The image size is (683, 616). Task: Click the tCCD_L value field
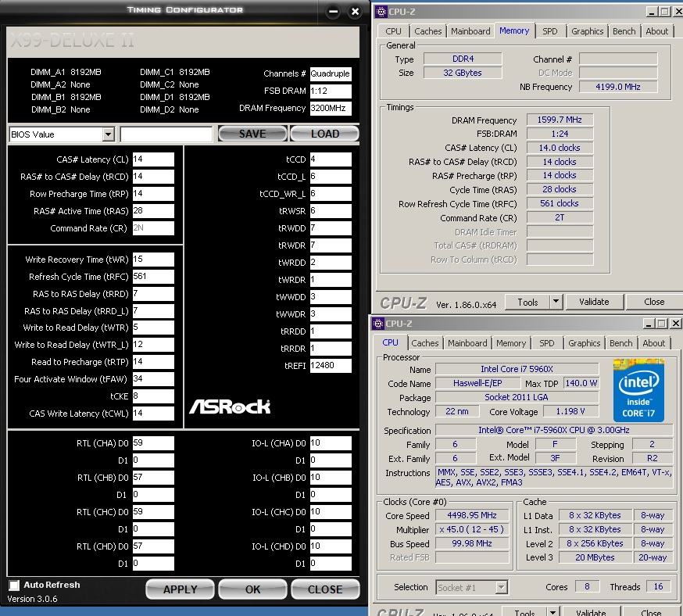(x=331, y=177)
